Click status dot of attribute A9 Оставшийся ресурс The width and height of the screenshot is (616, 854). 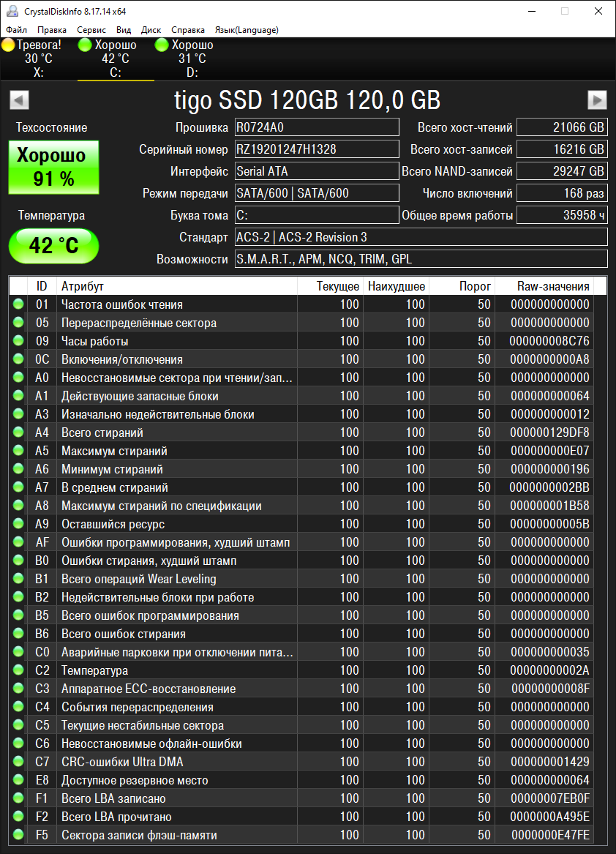point(18,523)
